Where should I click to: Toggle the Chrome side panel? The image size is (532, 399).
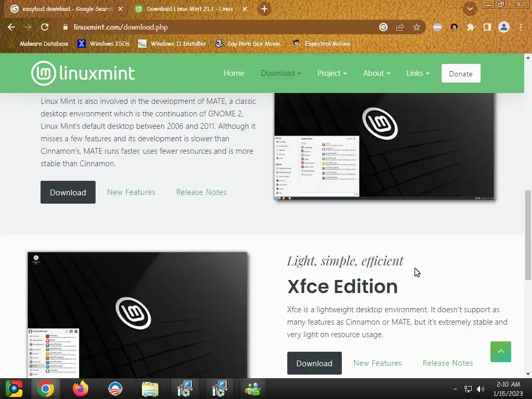coord(487,27)
